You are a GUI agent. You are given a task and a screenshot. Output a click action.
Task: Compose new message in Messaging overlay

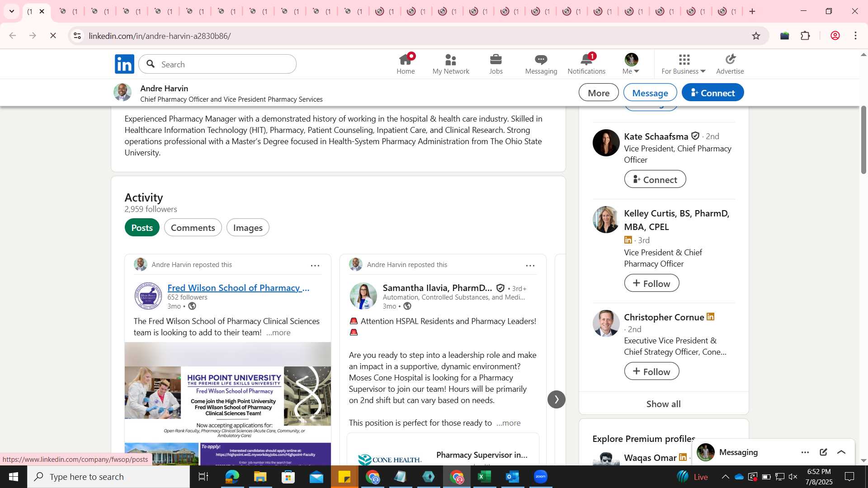(823, 452)
